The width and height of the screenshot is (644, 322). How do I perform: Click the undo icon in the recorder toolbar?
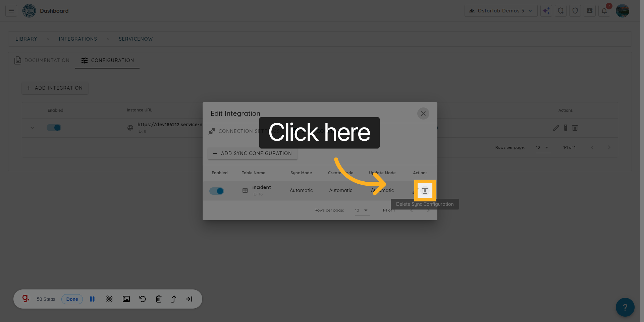142,299
